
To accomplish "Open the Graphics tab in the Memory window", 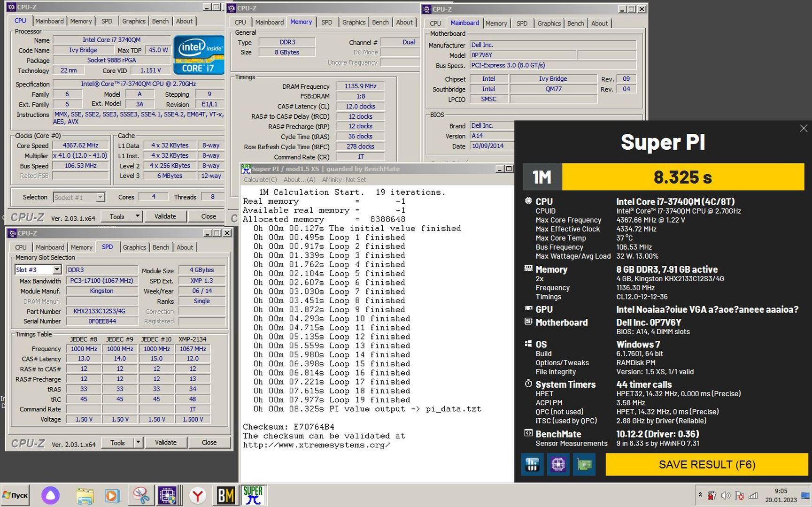I will [x=354, y=22].
